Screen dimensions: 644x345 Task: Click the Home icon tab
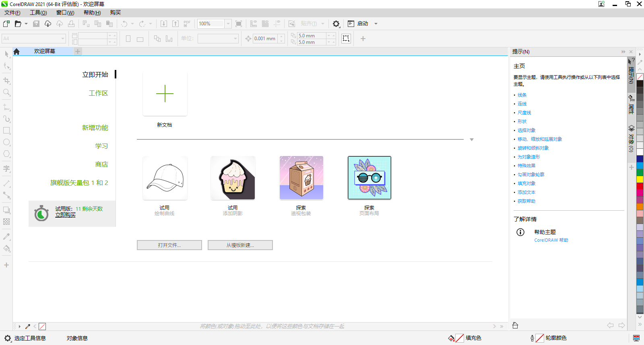tap(17, 51)
